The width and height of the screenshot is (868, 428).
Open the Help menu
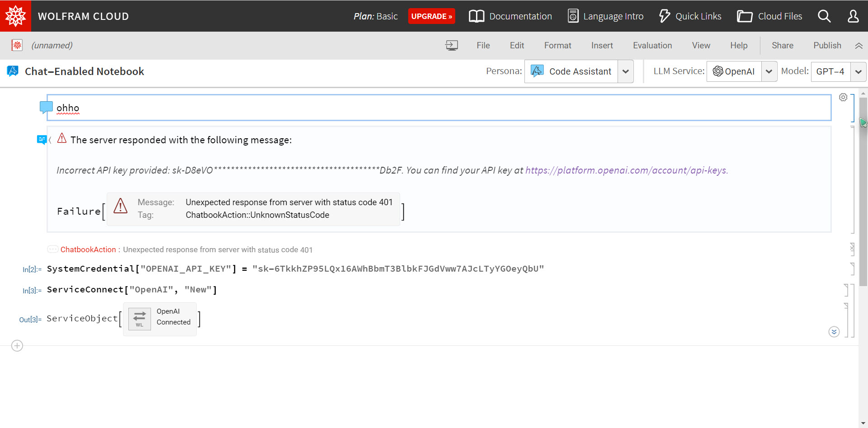tap(739, 45)
